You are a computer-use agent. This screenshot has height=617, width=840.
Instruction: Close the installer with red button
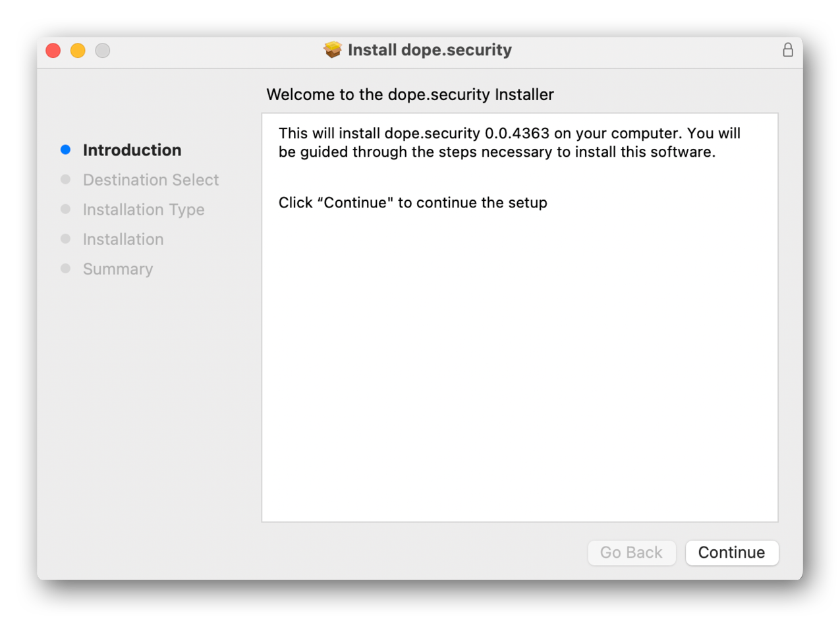point(53,51)
